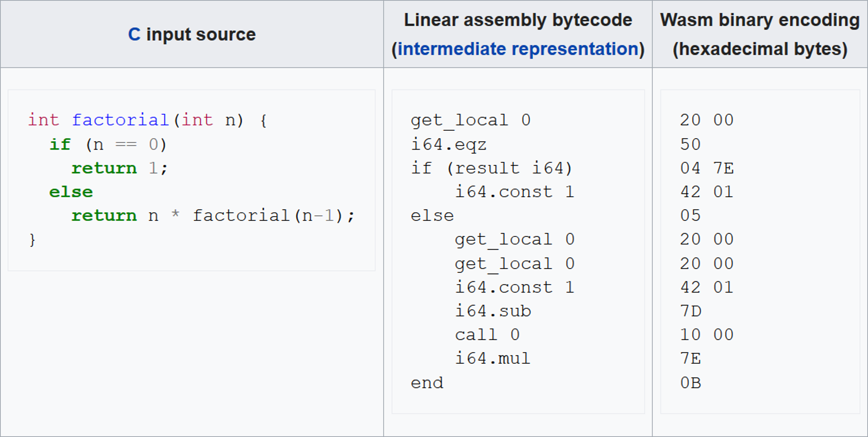This screenshot has height=437, width=868.
Task: Click the 'input source' header text
Action: pyautogui.click(x=201, y=34)
